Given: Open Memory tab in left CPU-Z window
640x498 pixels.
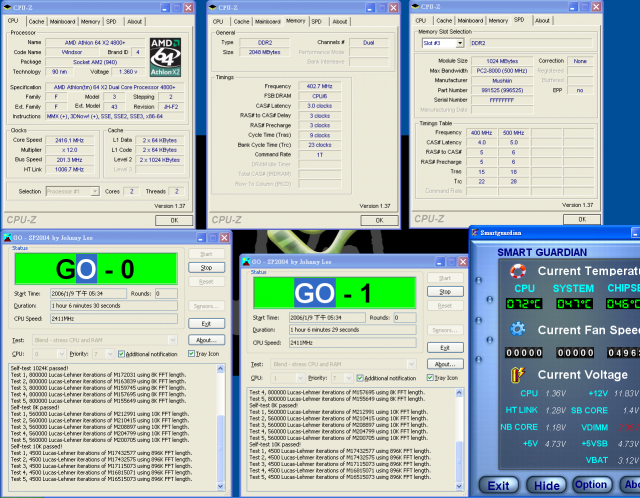Looking at the screenshot, I should click(90, 22).
